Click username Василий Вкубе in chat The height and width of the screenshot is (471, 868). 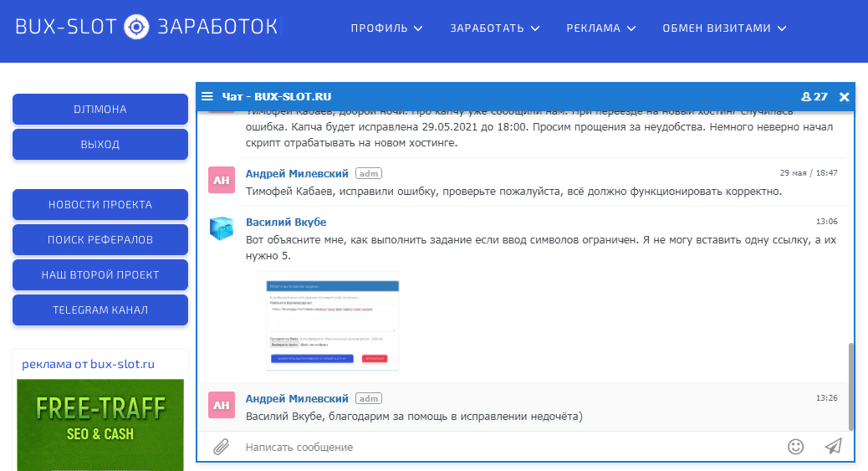(x=286, y=222)
